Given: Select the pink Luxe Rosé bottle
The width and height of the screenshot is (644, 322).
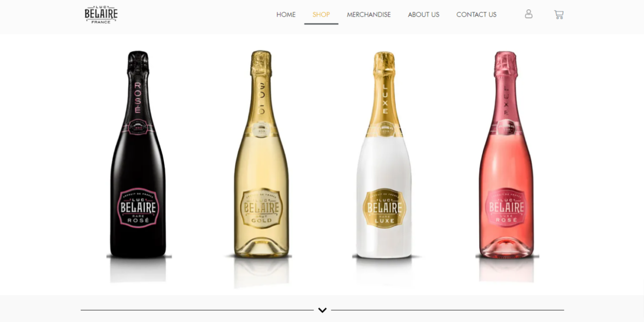Looking at the screenshot, I should tap(506, 155).
